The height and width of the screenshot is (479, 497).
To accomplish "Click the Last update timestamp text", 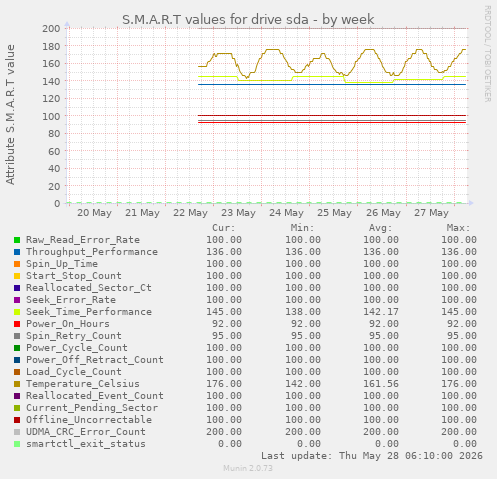I will (372, 456).
